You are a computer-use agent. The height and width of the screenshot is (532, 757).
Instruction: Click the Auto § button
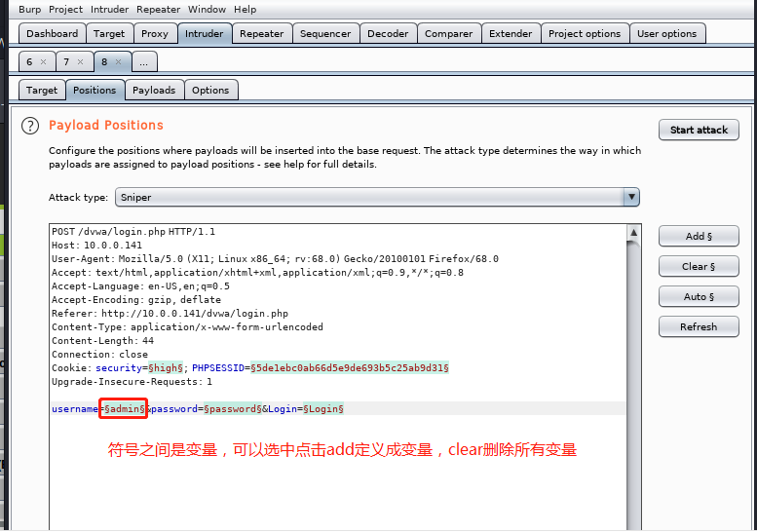(x=699, y=296)
